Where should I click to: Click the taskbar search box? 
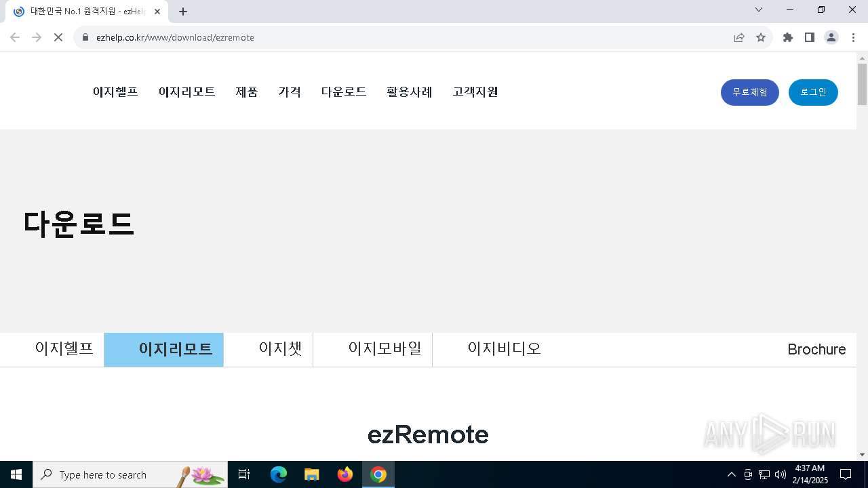click(130, 474)
